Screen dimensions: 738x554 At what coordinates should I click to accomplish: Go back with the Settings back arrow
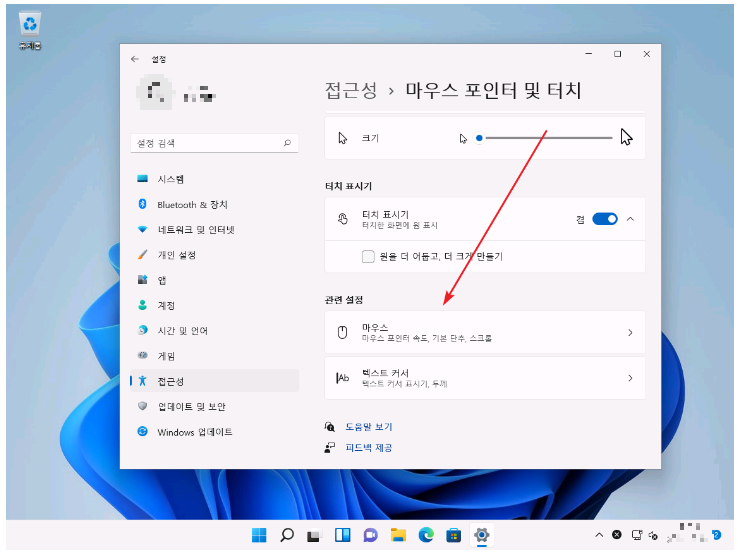[135, 59]
